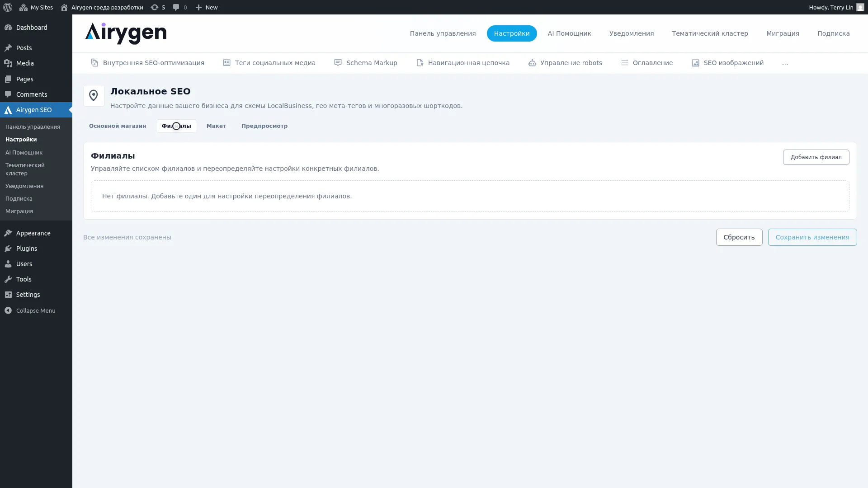The image size is (868, 488).
Task: Click the Media icon in sidebar
Action: point(8,63)
